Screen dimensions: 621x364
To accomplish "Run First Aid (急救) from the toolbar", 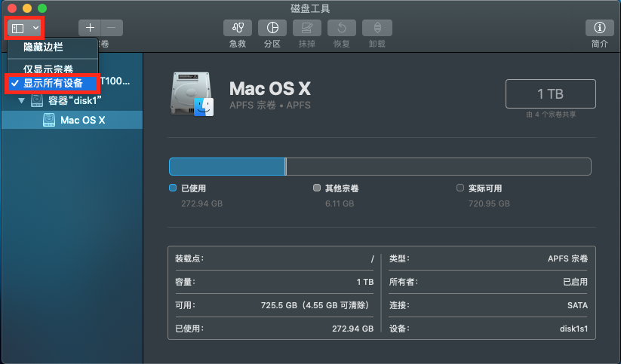I will pyautogui.click(x=237, y=29).
